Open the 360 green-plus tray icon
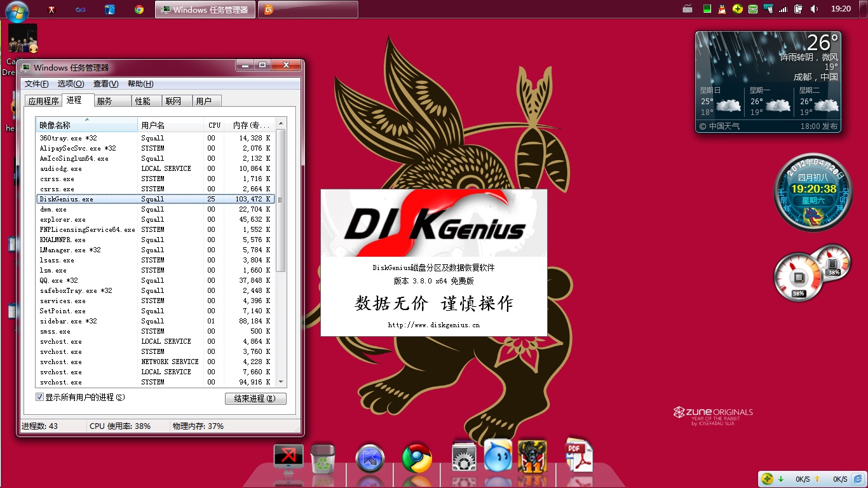Screen dimensions: 868x488 (737, 9)
